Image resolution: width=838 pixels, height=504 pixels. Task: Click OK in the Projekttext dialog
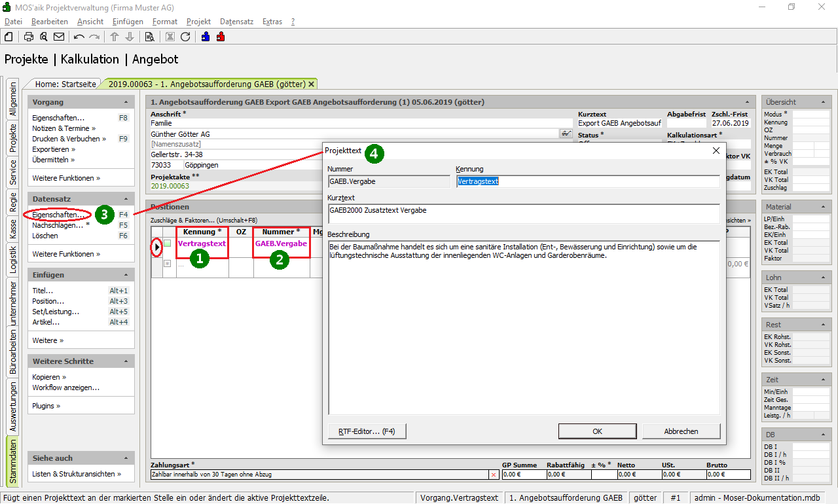point(597,431)
